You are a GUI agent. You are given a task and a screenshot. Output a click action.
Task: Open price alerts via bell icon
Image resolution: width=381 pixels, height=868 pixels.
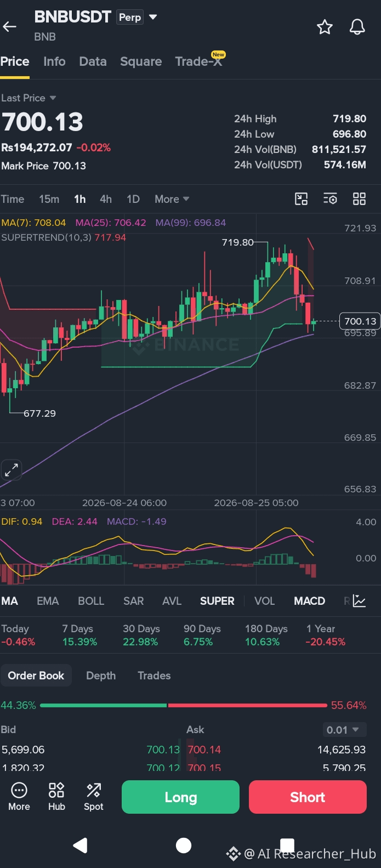click(357, 27)
